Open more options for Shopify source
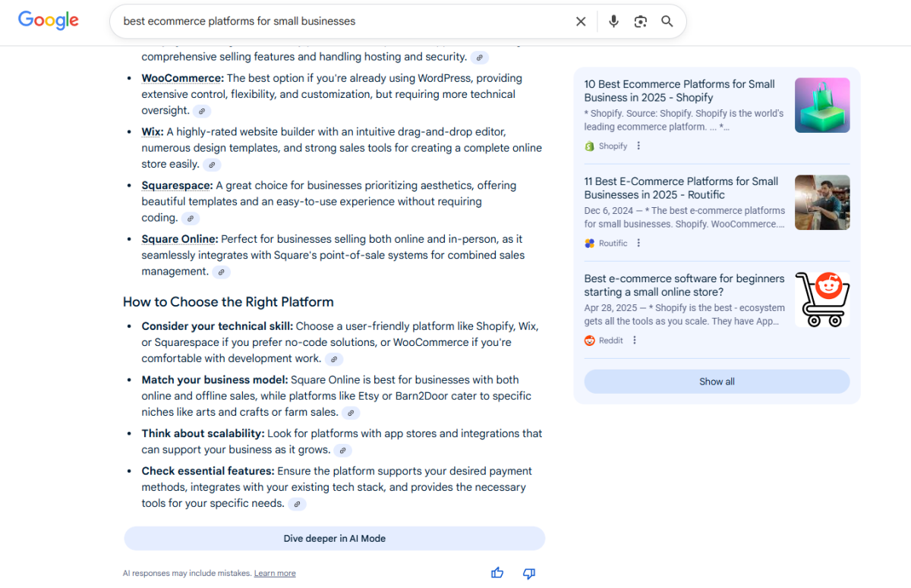Screen dimensions: 911x588 [638, 146]
